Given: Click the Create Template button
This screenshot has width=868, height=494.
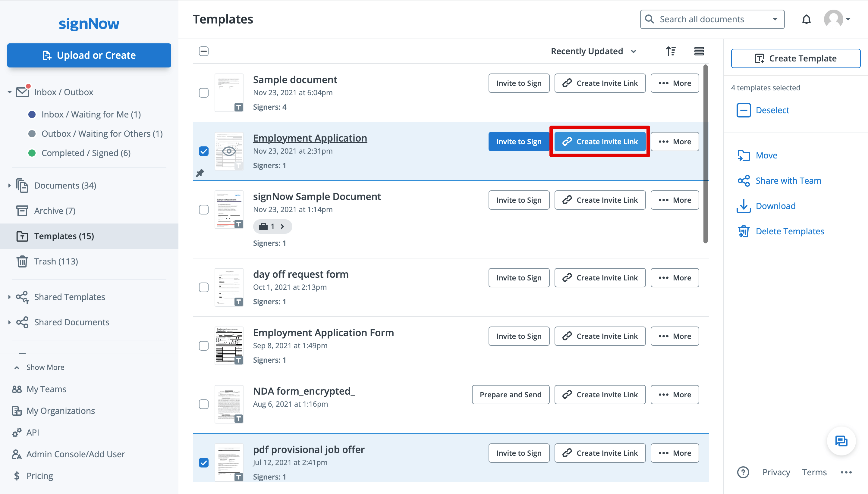Looking at the screenshot, I should (x=795, y=58).
